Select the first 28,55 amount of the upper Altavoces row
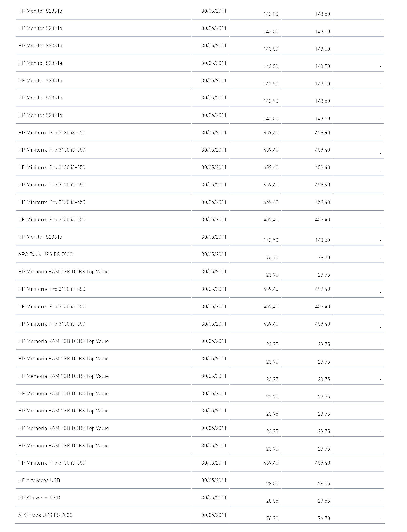 272,484
